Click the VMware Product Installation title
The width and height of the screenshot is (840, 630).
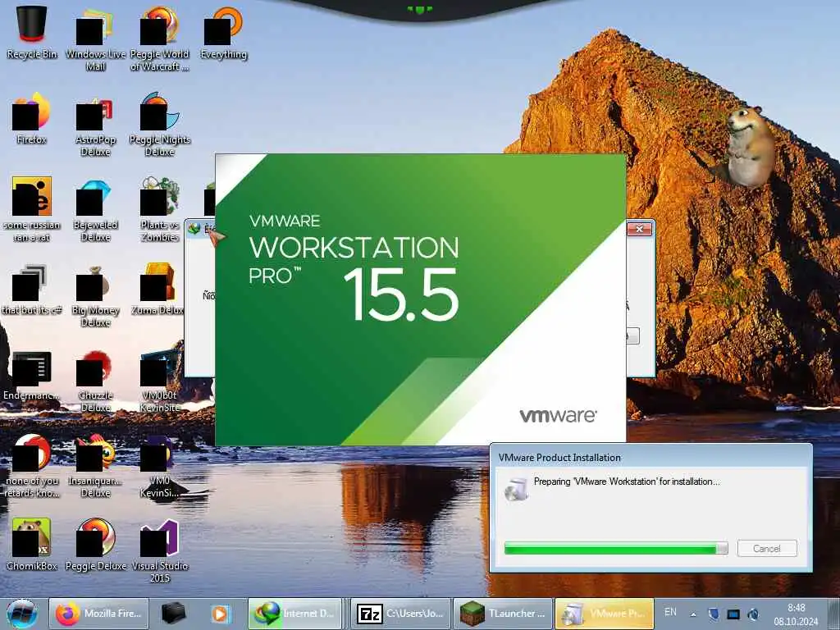point(559,458)
